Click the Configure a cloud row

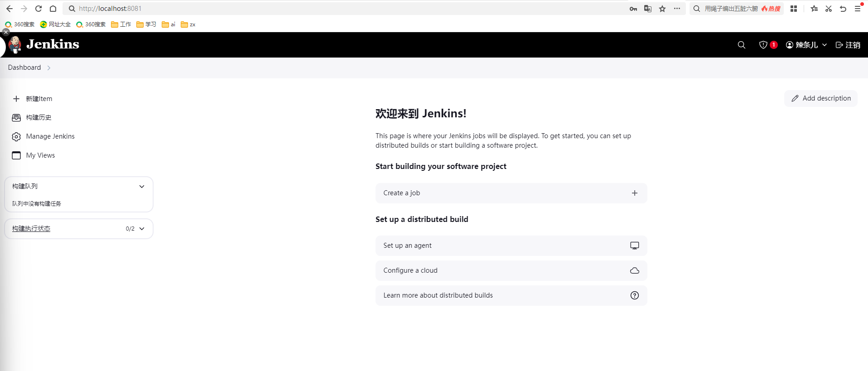[511, 270]
